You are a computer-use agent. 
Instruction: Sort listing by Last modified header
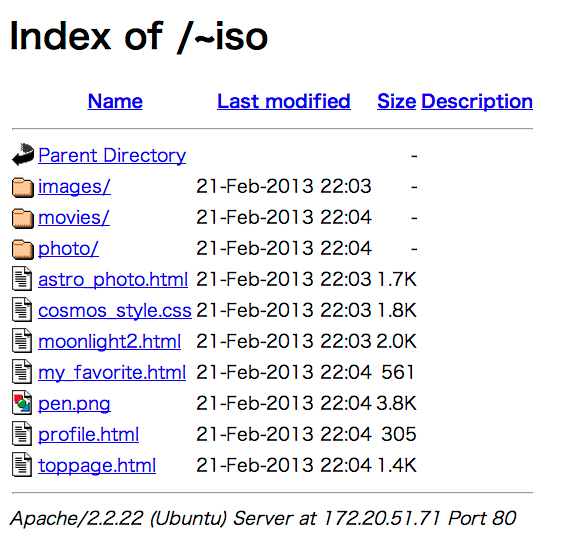pos(284,101)
